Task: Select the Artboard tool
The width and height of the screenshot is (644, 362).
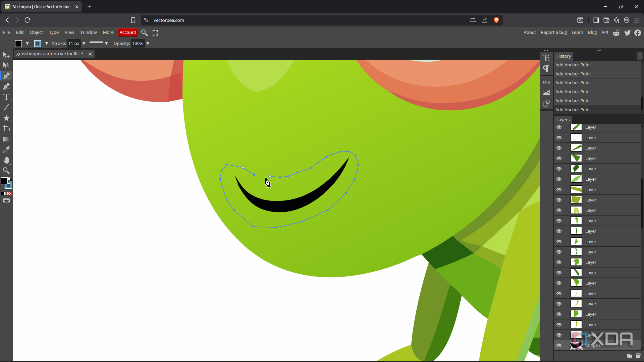Action: (x=6, y=129)
